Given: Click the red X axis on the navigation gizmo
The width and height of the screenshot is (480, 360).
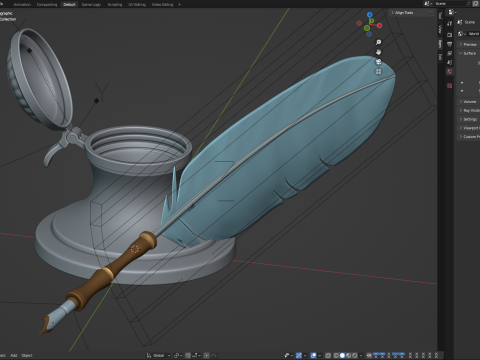Looking at the screenshot, I should [379, 26].
